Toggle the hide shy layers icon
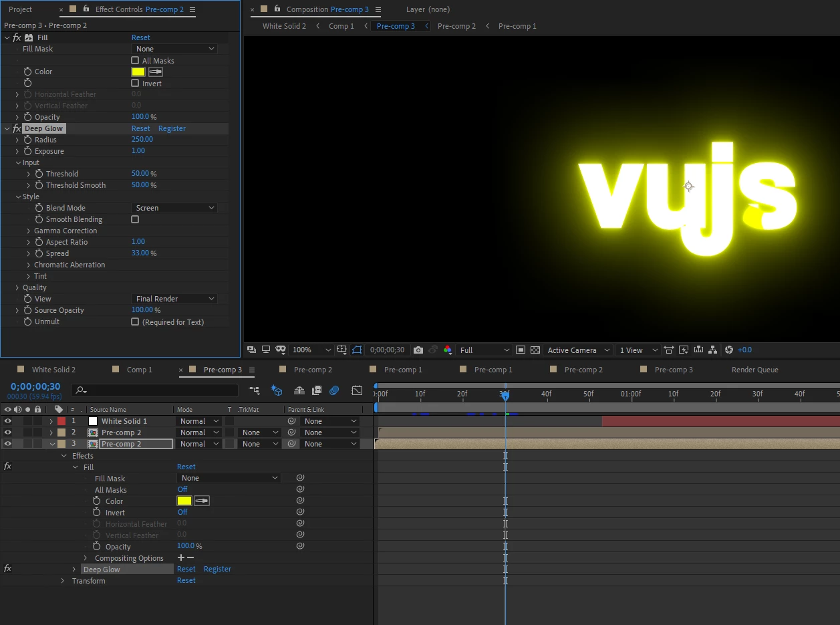 (x=299, y=390)
